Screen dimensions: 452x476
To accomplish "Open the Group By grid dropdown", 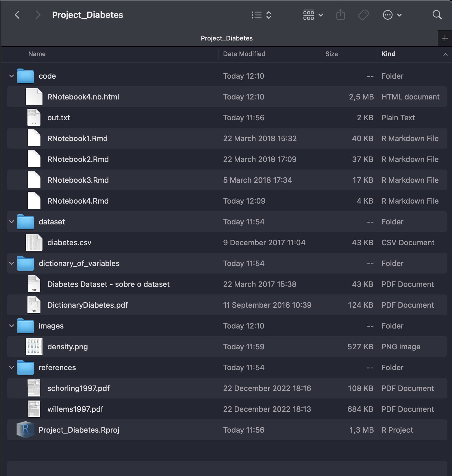I will (313, 15).
